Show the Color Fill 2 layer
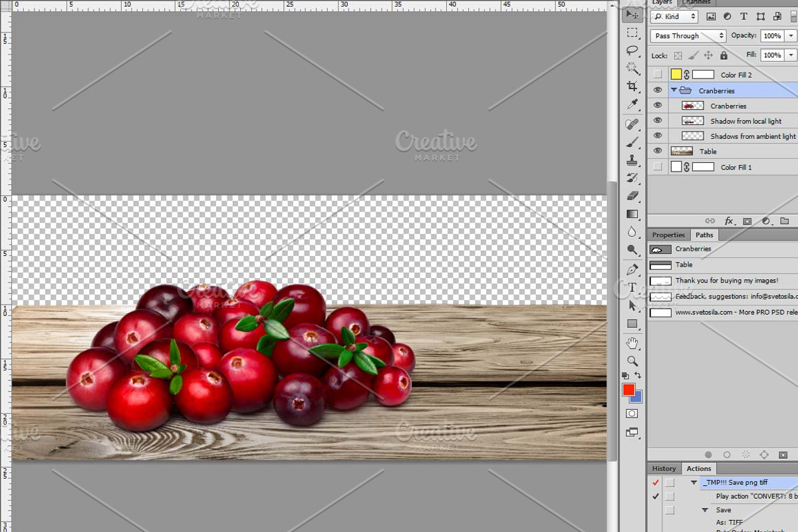Screen dimensions: 798x532 point(658,74)
